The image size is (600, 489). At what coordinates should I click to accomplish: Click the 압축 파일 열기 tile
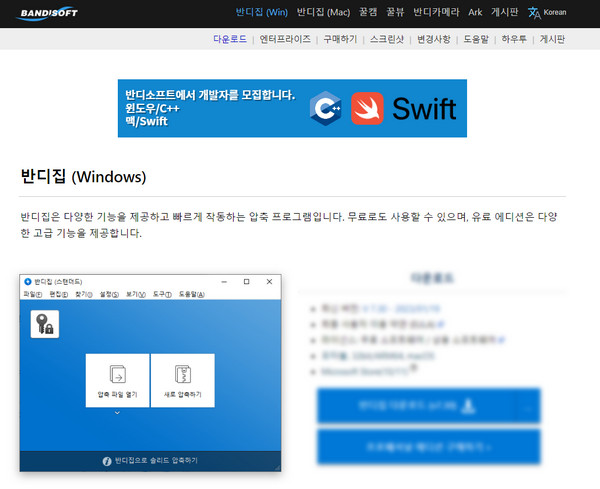tap(117, 380)
